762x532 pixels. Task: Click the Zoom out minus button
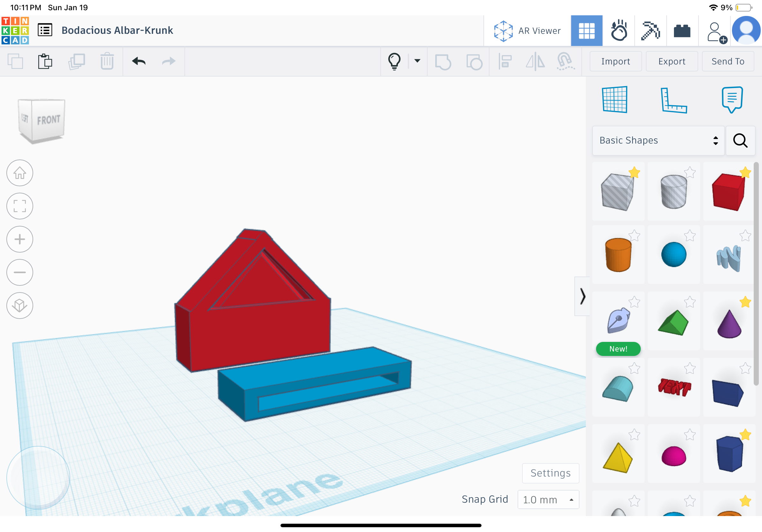pos(19,272)
